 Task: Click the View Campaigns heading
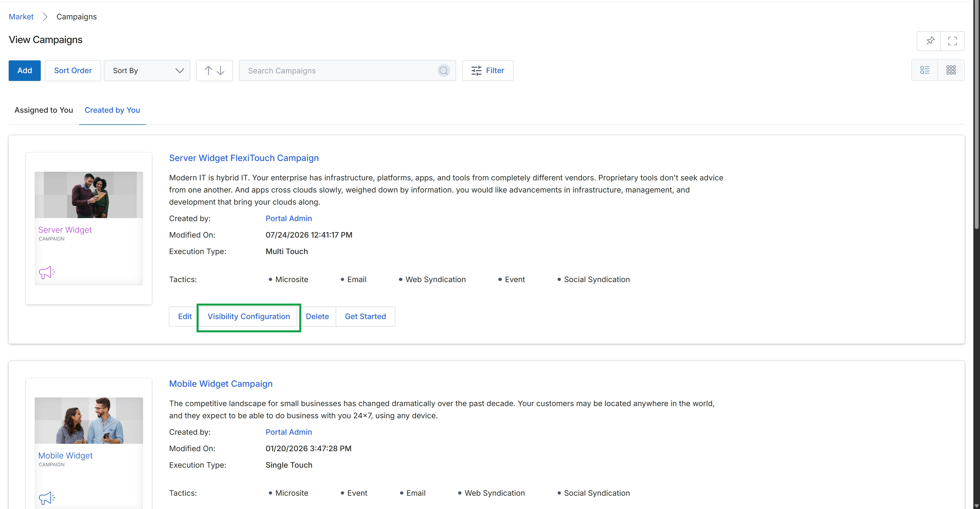pos(46,40)
